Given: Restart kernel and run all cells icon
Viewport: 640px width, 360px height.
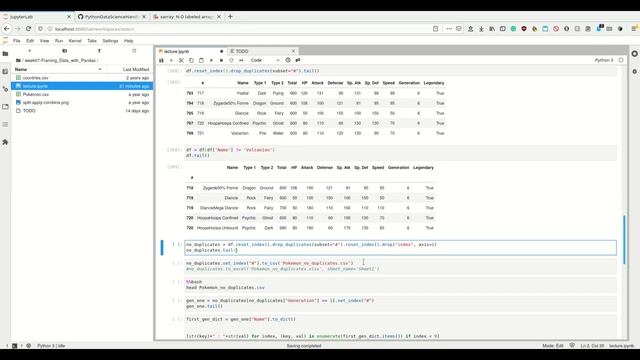Looking at the screenshot, I should point(241,60).
